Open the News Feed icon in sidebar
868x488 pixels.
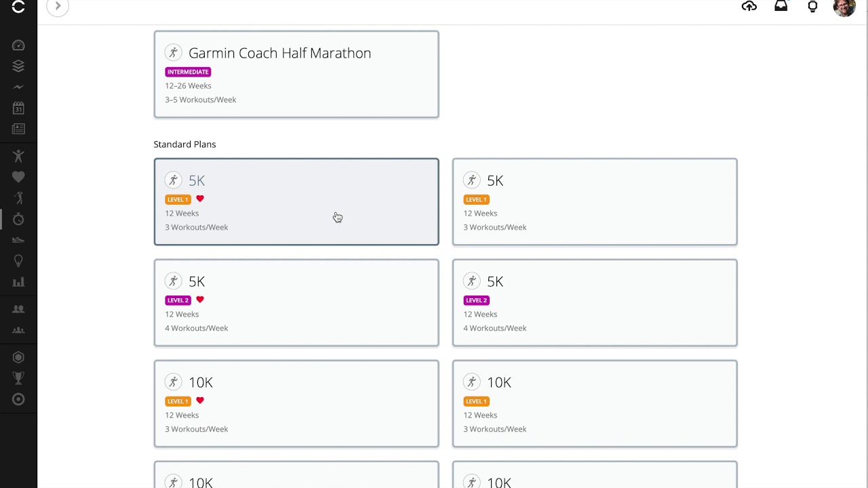pyautogui.click(x=18, y=129)
